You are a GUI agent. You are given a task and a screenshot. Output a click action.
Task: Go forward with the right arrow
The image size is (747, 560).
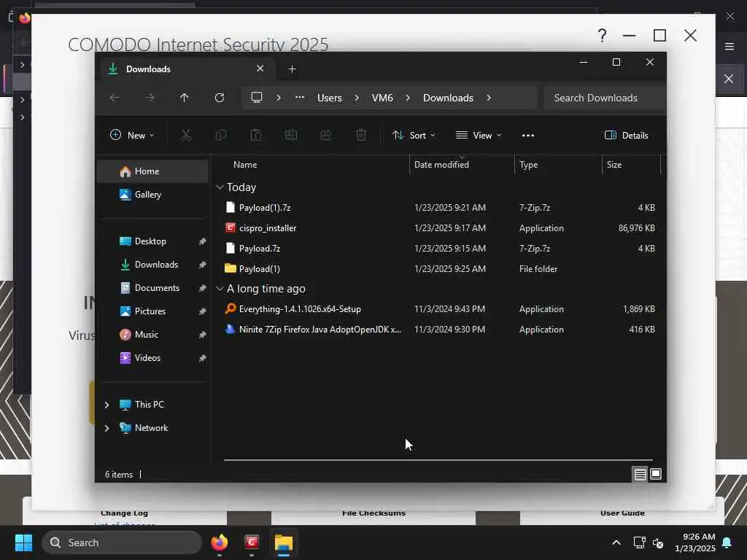click(x=150, y=98)
